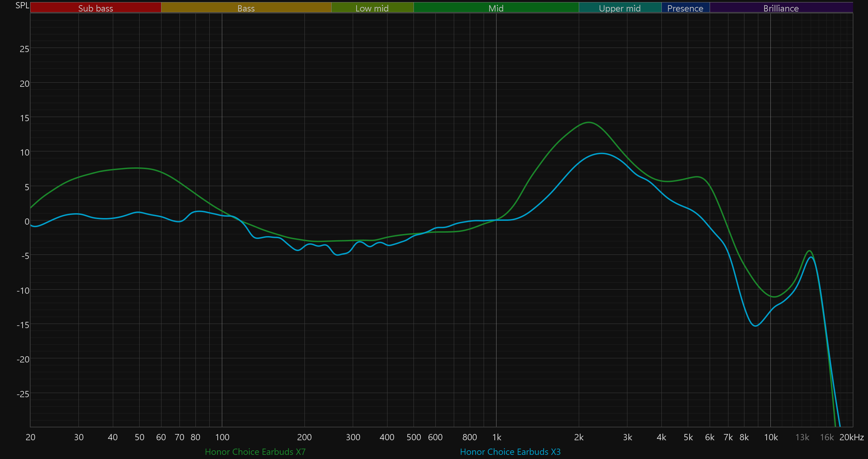Toggle the Honor Choice Earbuds X7 legend
The width and height of the screenshot is (868, 459).
click(255, 452)
